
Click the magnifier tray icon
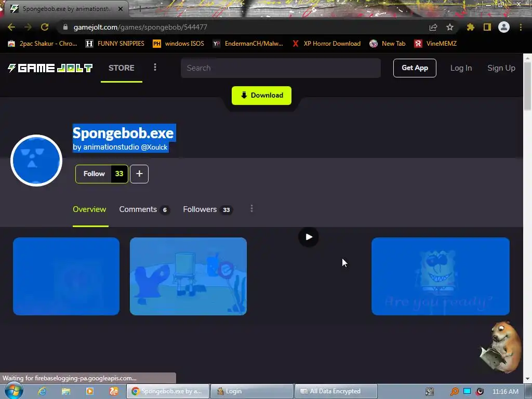click(454, 391)
